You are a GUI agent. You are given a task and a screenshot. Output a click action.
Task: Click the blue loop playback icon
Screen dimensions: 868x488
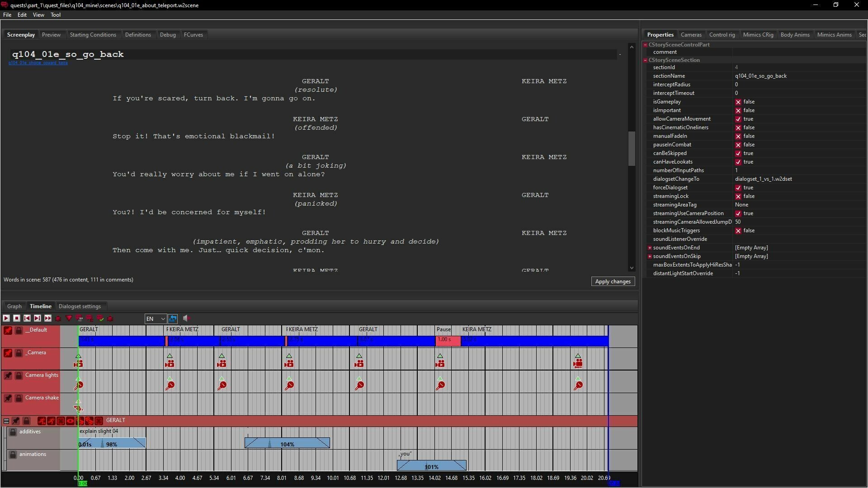tap(173, 319)
